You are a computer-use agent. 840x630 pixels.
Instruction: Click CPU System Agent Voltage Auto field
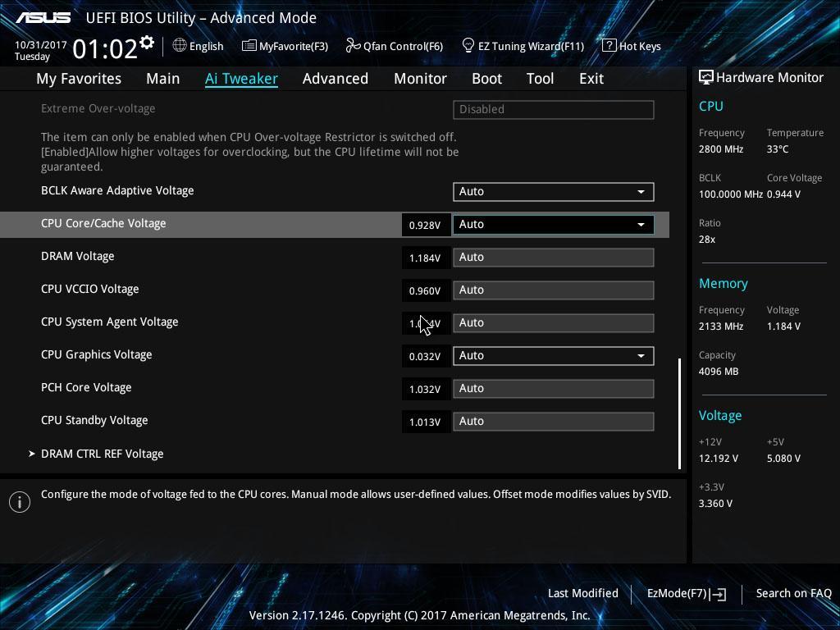click(x=554, y=323)
